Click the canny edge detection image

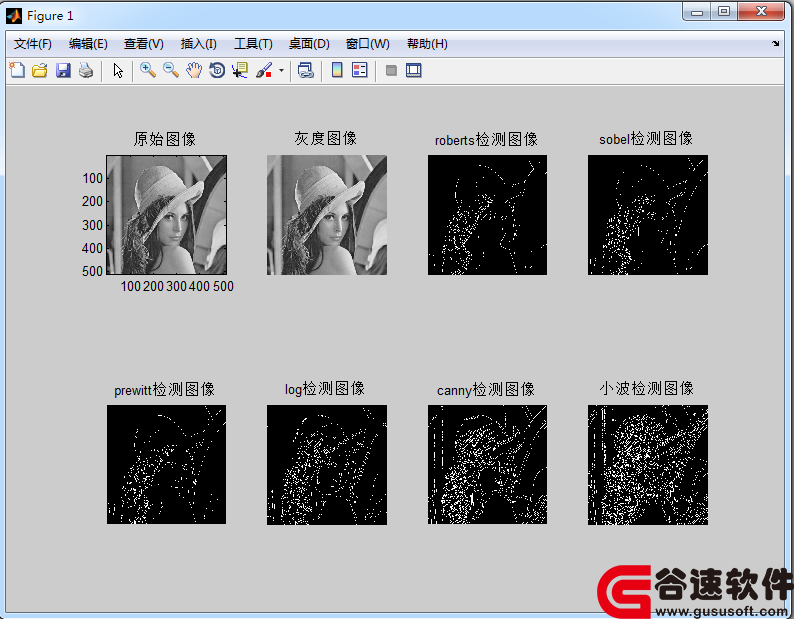point(487,465)
